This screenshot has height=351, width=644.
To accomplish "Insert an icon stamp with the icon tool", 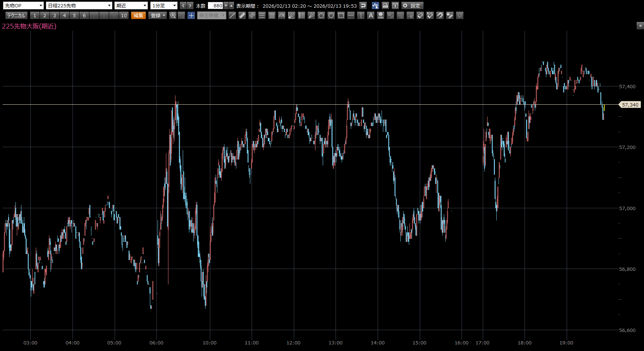I will point(381,15).
